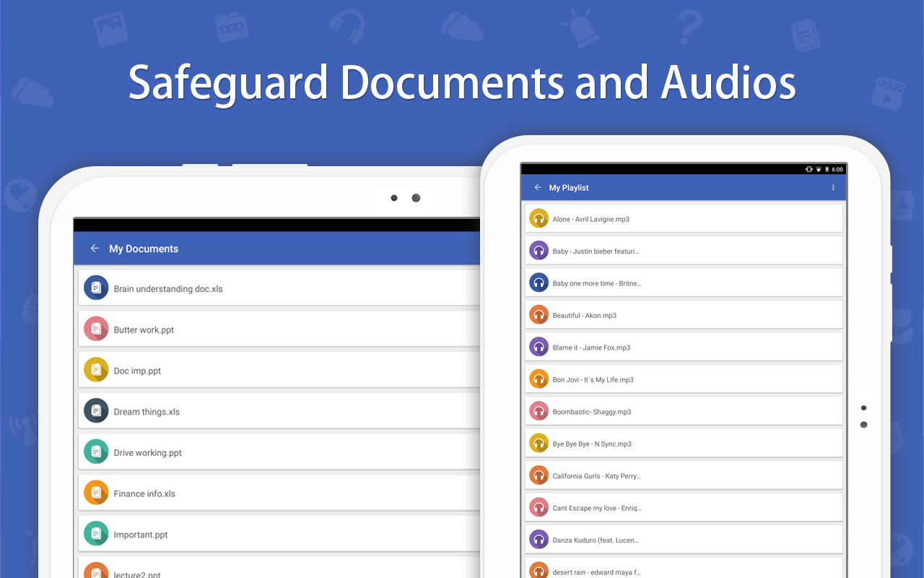Screen dimensions: 924x578
Task: Click the Finance info.xls orange document icon
Action: [96, 493]
